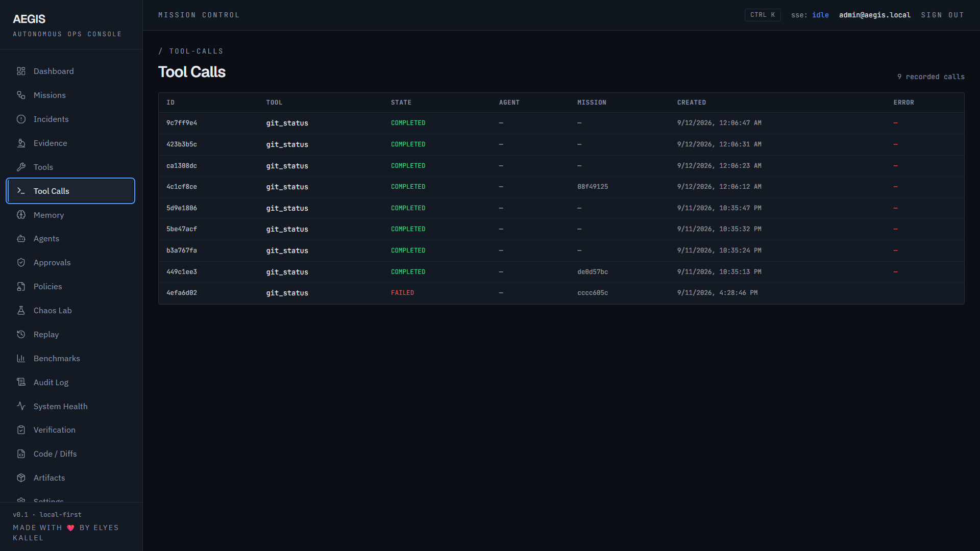This screenshot has height=551, width=980.
Task: Open the Audit Log menu item
Action: (70, 383)
